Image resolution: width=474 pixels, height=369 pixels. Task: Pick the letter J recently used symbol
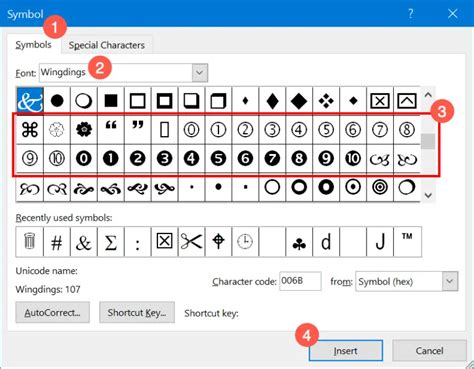coord(380,242)
